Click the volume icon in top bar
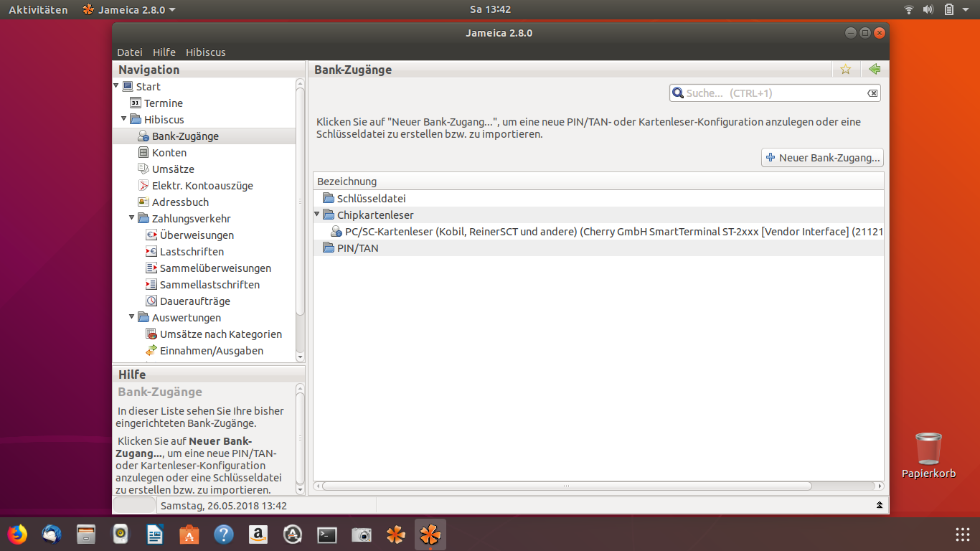This screenshot has height=551, width=980. pos(928,10)
